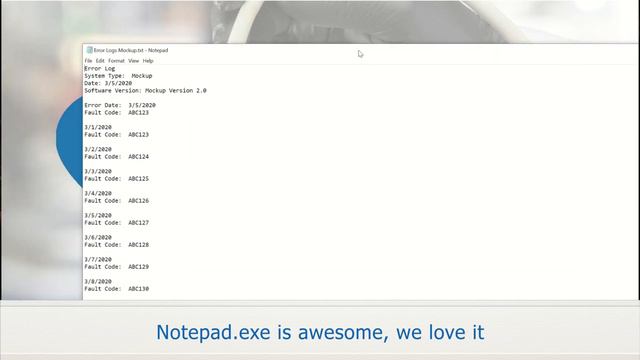Image resolution: width=640 pixels, height=360 pixels.
Task: Click the '3/8/2020' date line
Action: point(98,282)
